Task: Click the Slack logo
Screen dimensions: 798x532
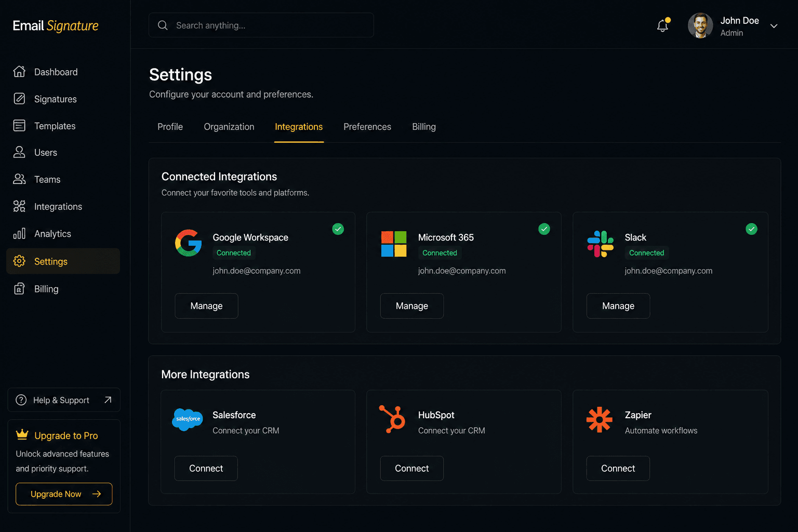Action: [601, 244]
